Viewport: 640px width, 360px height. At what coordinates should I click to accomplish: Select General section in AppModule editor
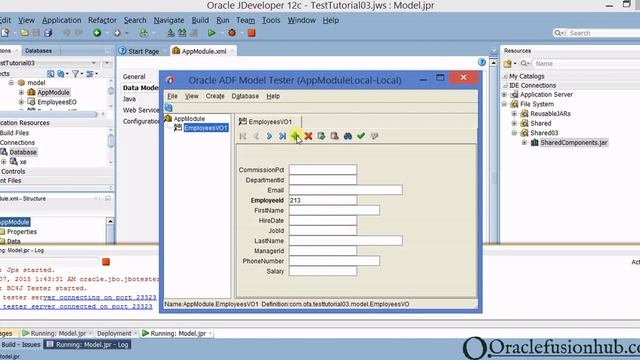134,77
